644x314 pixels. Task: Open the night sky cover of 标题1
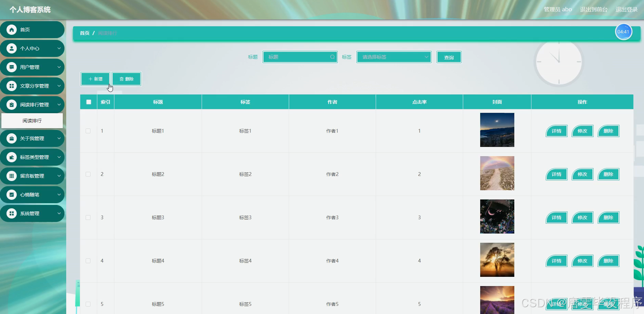(497, 130)
